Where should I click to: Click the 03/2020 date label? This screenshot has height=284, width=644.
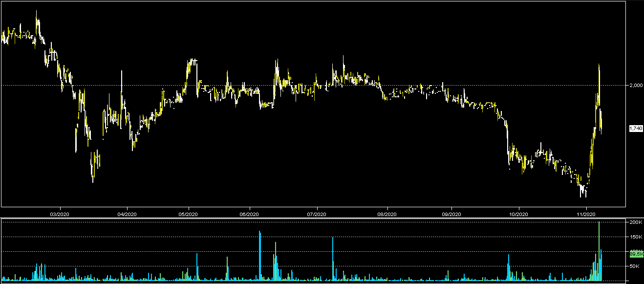[59, 214]
